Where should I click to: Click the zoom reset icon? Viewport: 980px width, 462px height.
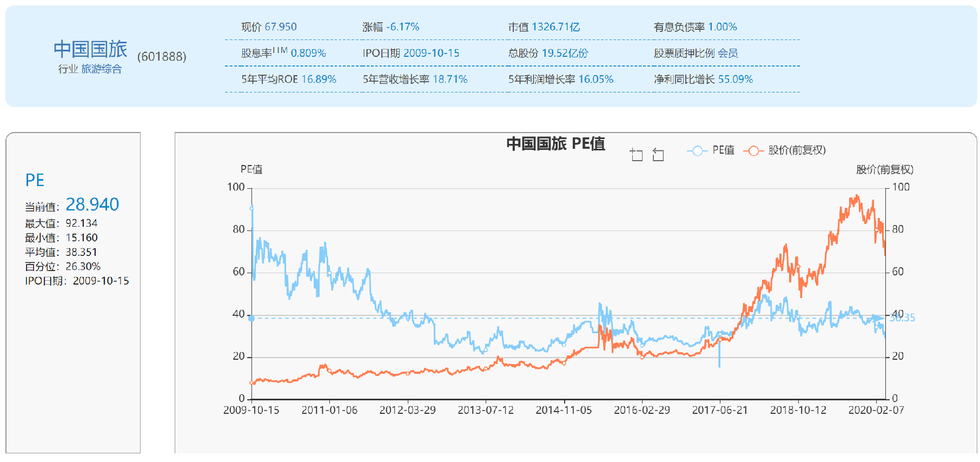(658, 155)
